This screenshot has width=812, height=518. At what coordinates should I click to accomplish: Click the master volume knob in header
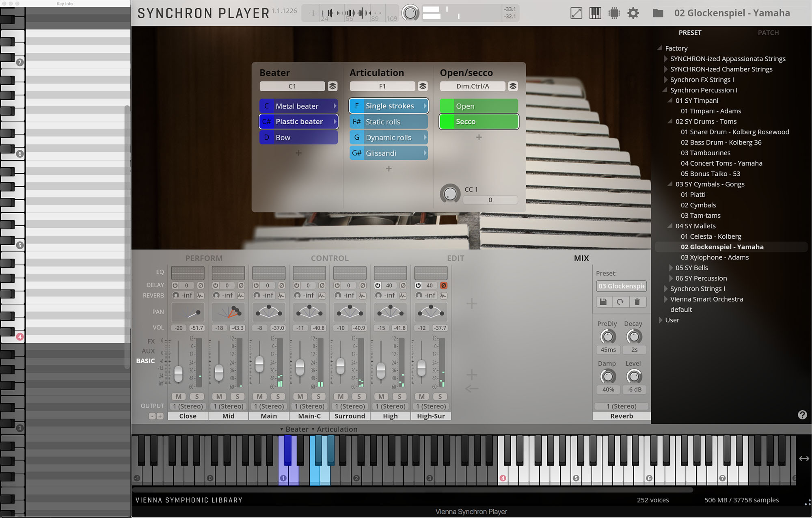pyautogui.click(x=410, y=13)
